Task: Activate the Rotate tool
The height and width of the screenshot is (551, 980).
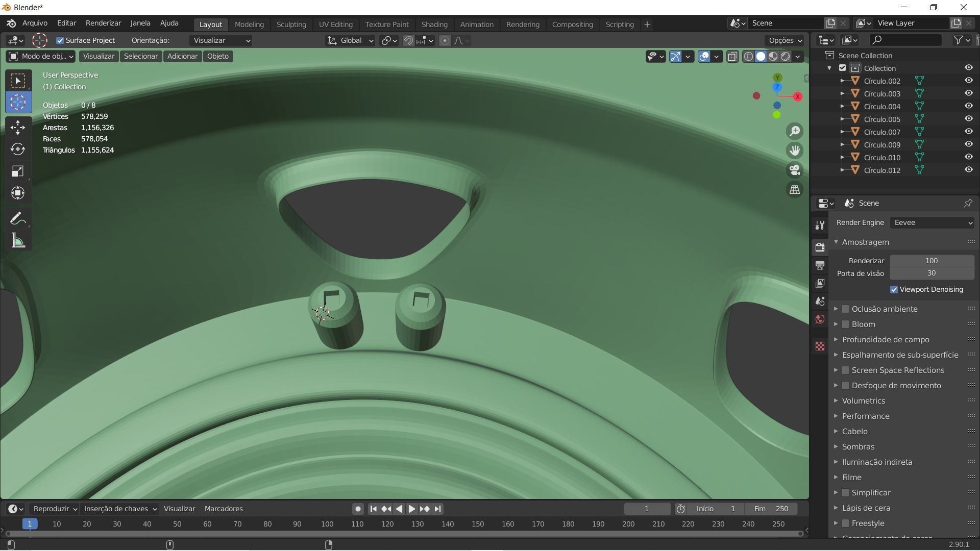Action: (18, 149)
